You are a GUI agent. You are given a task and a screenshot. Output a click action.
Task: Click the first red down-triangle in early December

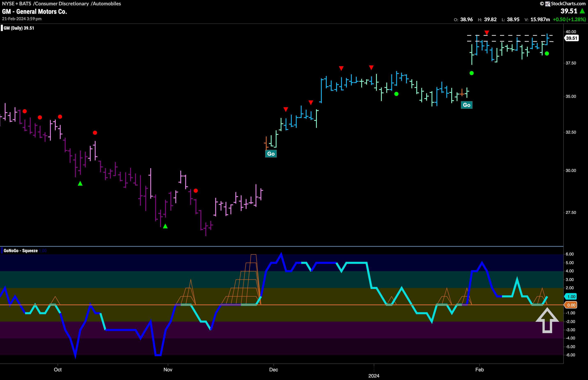(x=286, y=109)
